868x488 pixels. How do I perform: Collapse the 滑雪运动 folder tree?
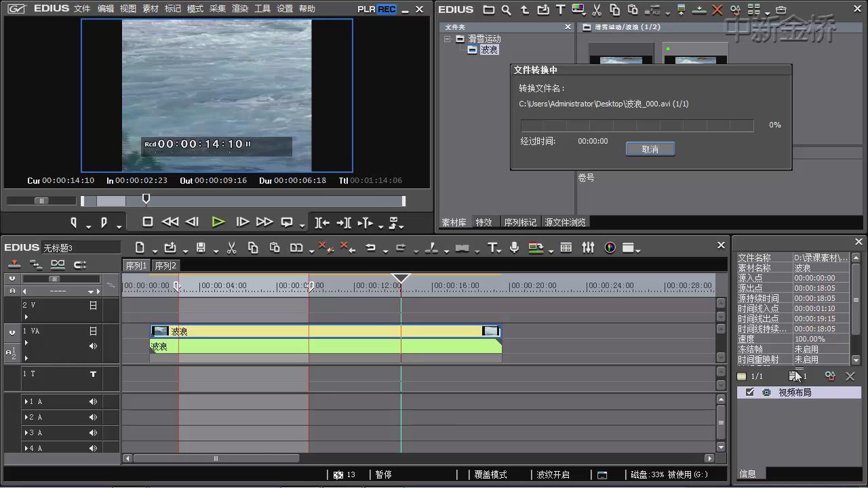click(448, 39)
